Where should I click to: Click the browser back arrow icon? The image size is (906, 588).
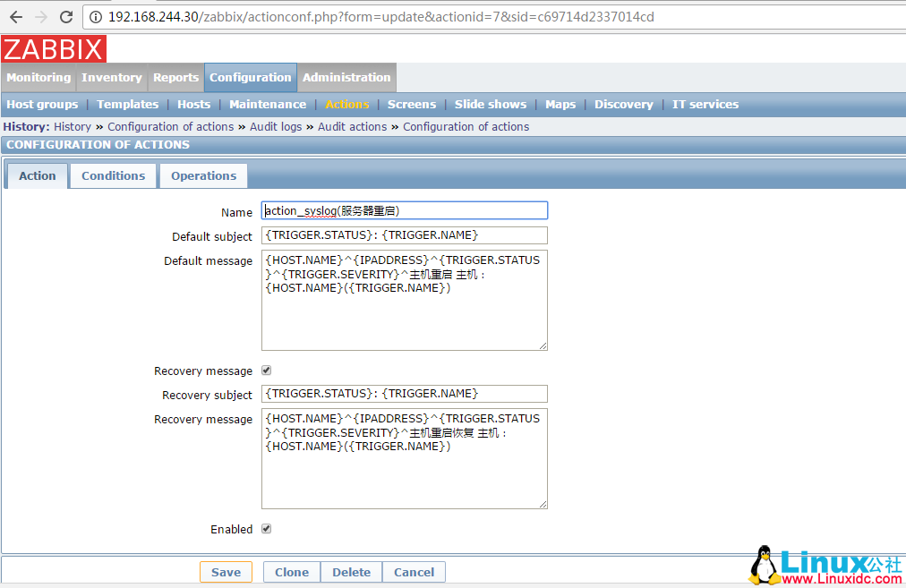tap(15, 16)
